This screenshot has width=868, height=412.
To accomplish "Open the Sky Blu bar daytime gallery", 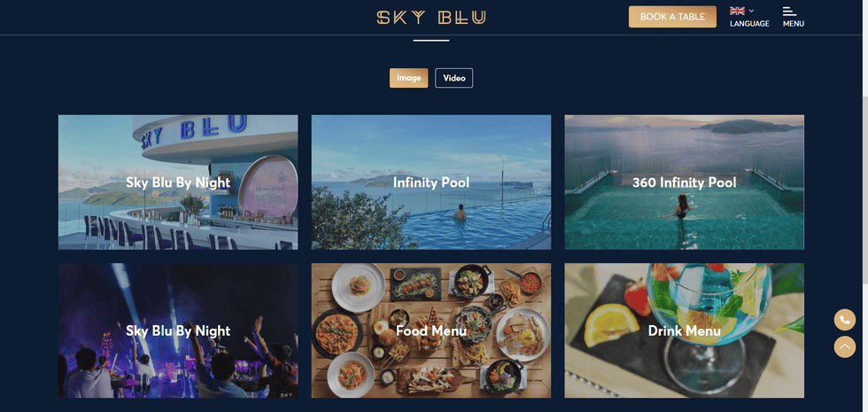I will click(178, 183).
